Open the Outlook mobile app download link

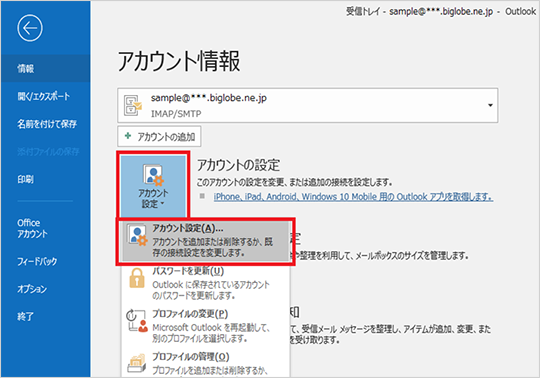pyautogui.click(x=353, y=197)
